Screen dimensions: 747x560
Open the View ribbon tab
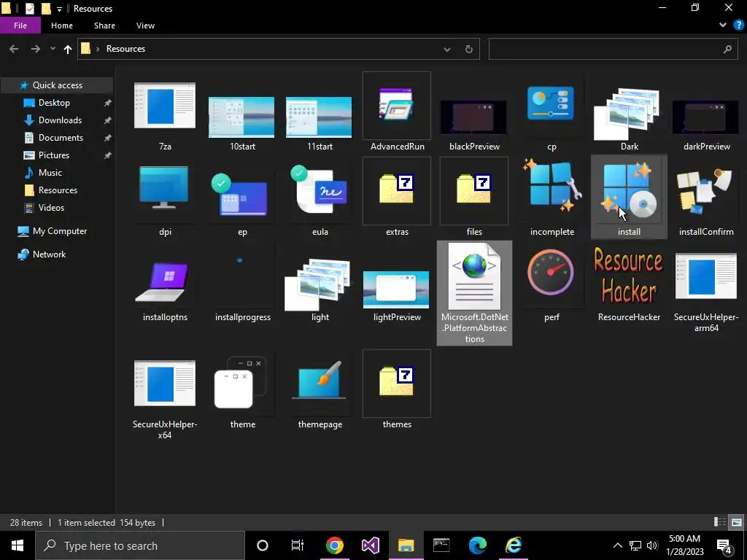click(x=145, y=26)
